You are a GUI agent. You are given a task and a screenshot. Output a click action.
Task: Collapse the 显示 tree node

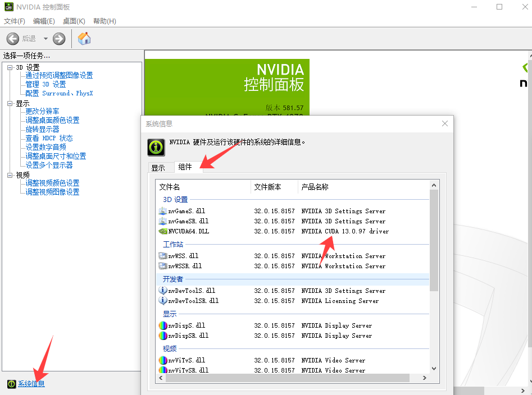(10, 104)
